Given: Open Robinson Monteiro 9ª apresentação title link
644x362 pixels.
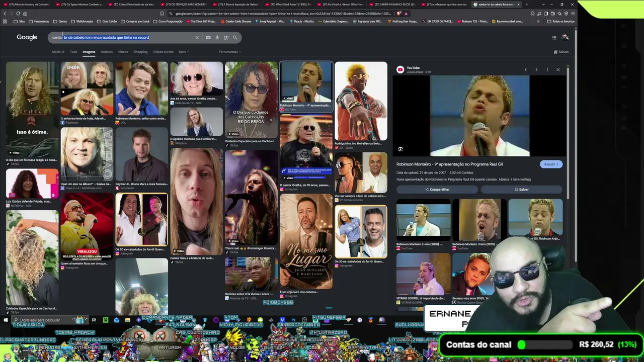Looking at the screenshot, I should click(450, 164).
